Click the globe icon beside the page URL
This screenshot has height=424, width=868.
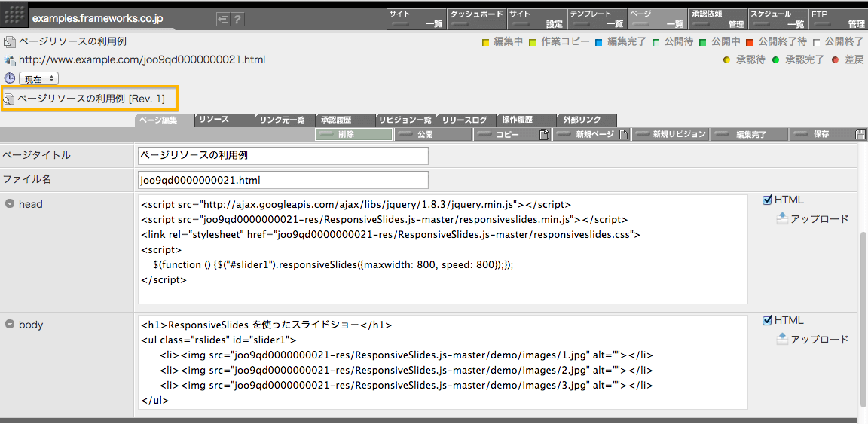(x=9, y=59)
